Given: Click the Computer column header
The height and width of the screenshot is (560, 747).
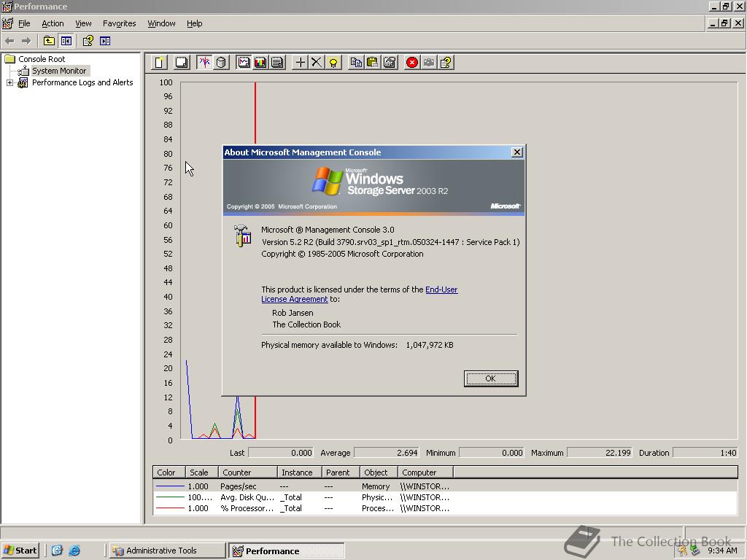Looking at the screenshot, I should coord(425,472).
